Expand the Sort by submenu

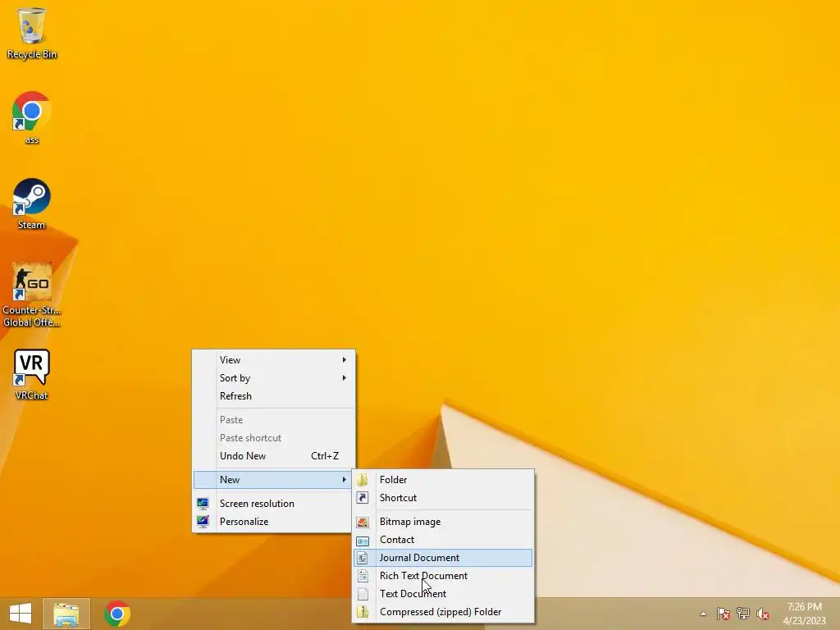coord(274,378)
